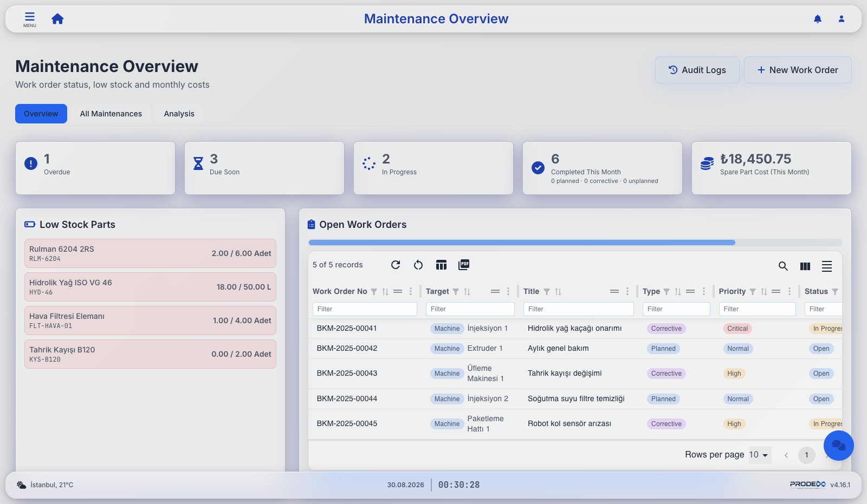The image size is (867, 504).
Task: Switch to the Analysis tab
Action: click(x=179, y=114)
